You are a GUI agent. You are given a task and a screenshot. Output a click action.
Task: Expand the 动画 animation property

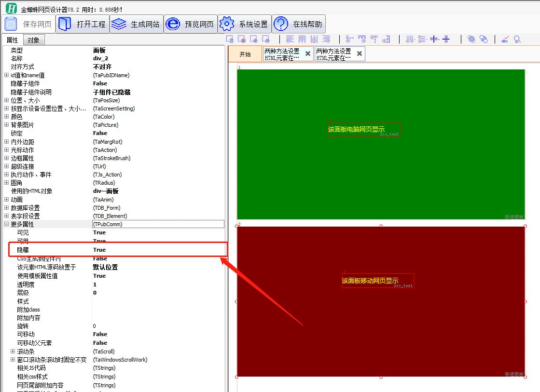click(6, 199)
